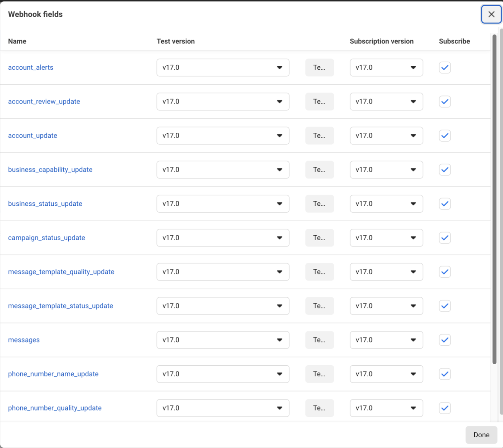This screenshot has width=503, height=448.
Task: Uncheck Subscribe for phone_number_name_update
Action: pos(444,374)
